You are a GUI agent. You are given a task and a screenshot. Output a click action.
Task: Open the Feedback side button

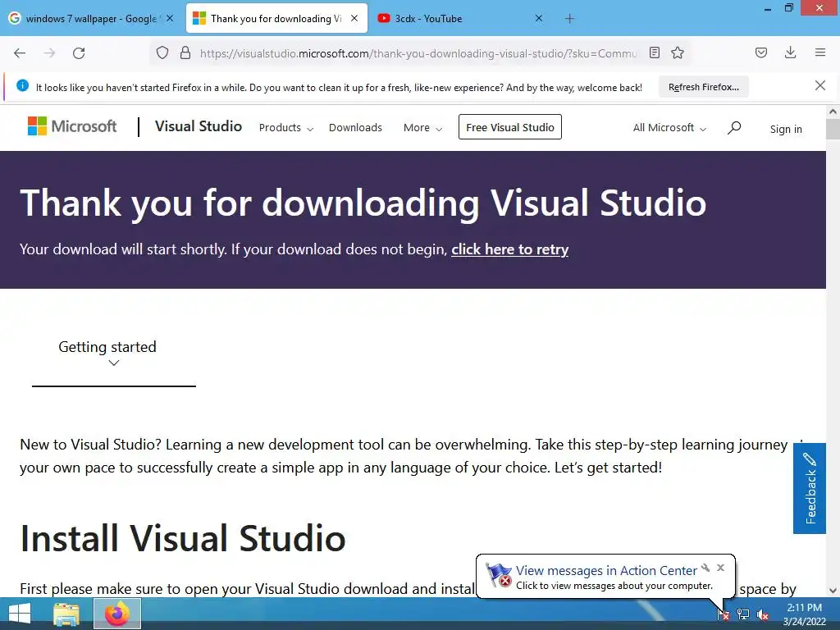[810, 488]
